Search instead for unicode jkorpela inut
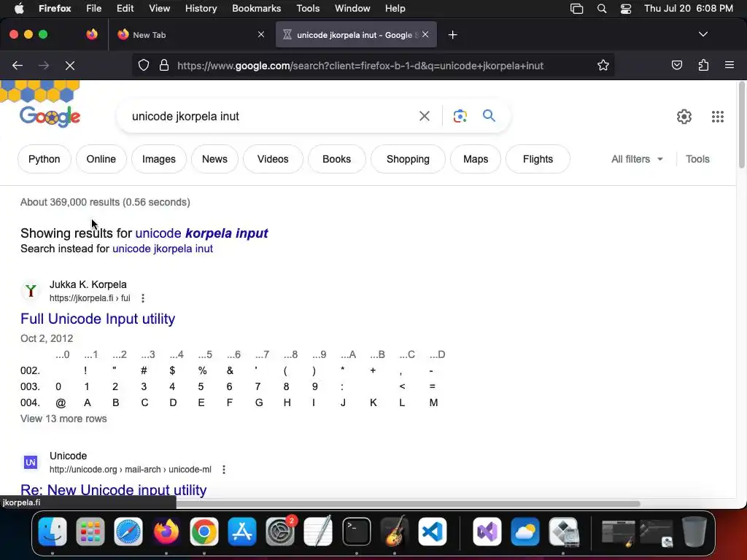This screenshot has width=747, height=560. (163, 249)
